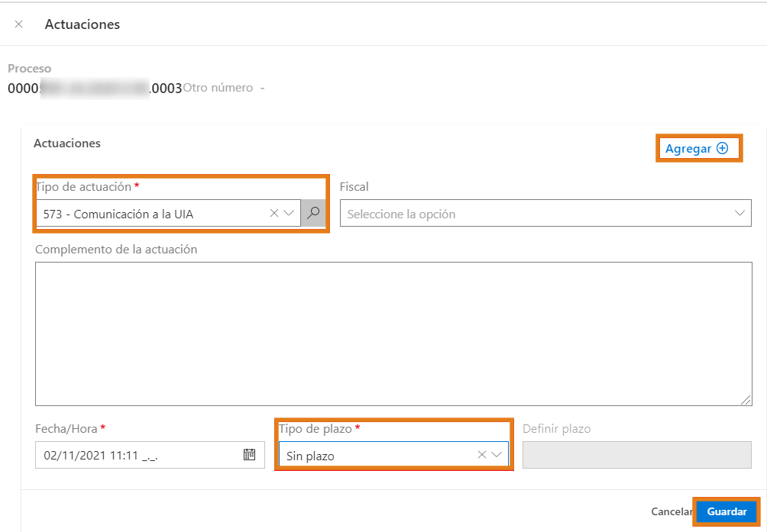This screenshot has width=767, height=532.
Task: Open the Fecha/Hora calendar picker icon
Action: click(249, 455)
